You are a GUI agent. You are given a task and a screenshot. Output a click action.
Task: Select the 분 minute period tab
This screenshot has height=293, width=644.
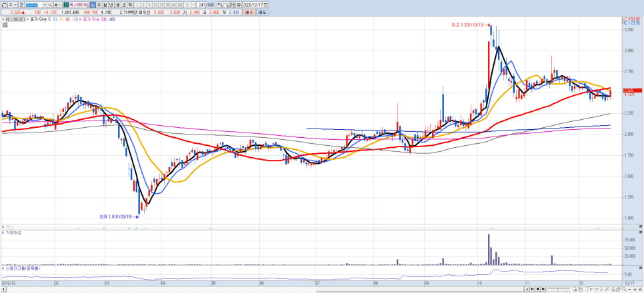coord(118,5)
